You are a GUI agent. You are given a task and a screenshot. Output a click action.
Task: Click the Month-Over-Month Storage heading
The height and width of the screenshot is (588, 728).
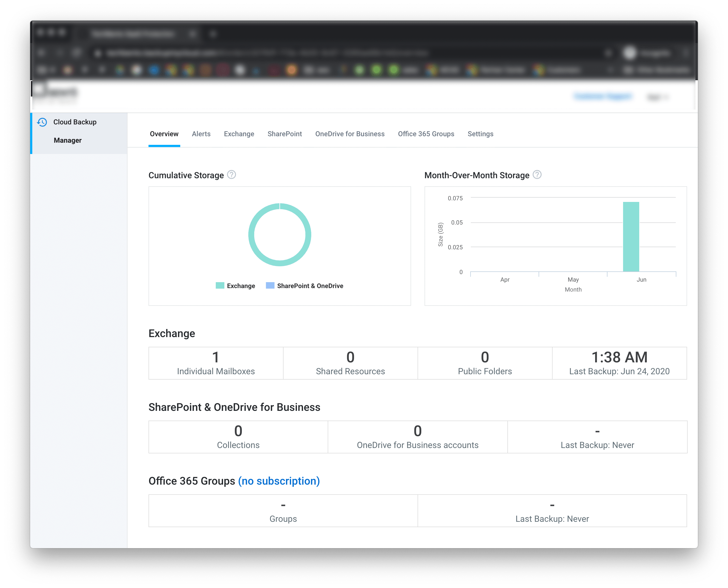click(x=477, y=176)
